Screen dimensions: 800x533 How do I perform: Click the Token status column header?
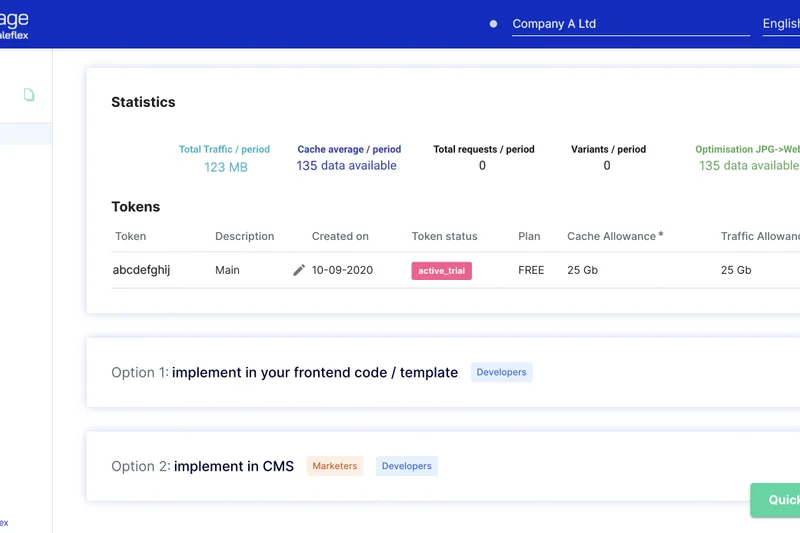click(444, 236)
